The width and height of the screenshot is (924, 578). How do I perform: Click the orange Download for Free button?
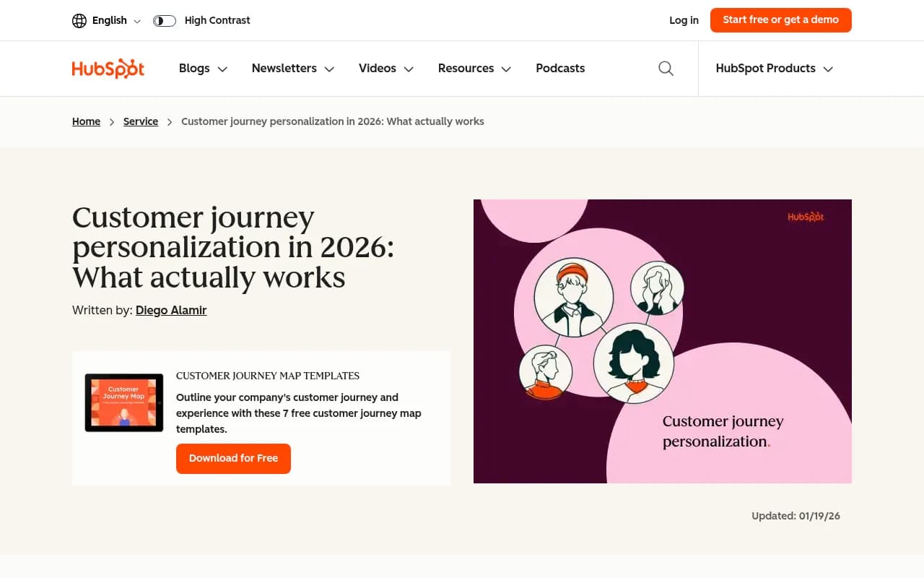(233, 458)
